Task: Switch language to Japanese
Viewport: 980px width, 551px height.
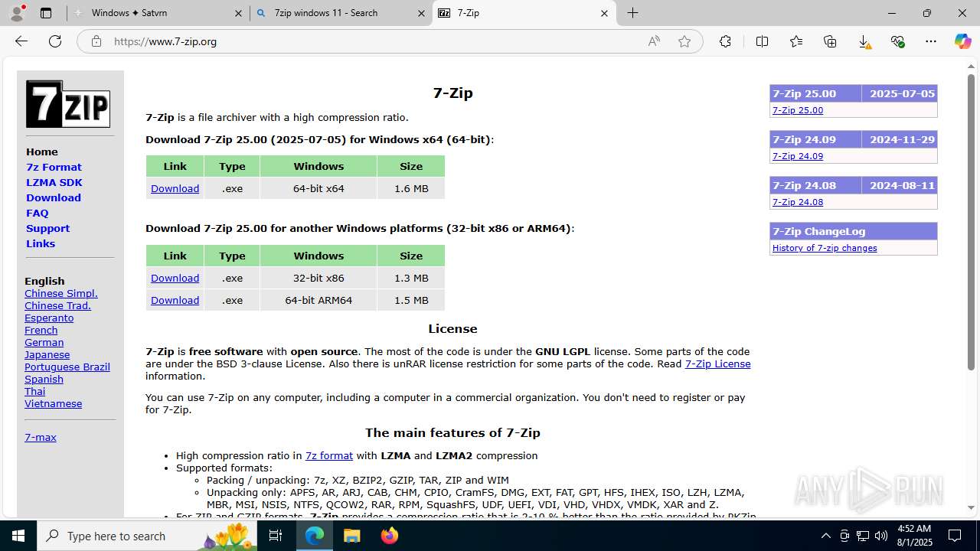Action: click(x=47, y=354)
